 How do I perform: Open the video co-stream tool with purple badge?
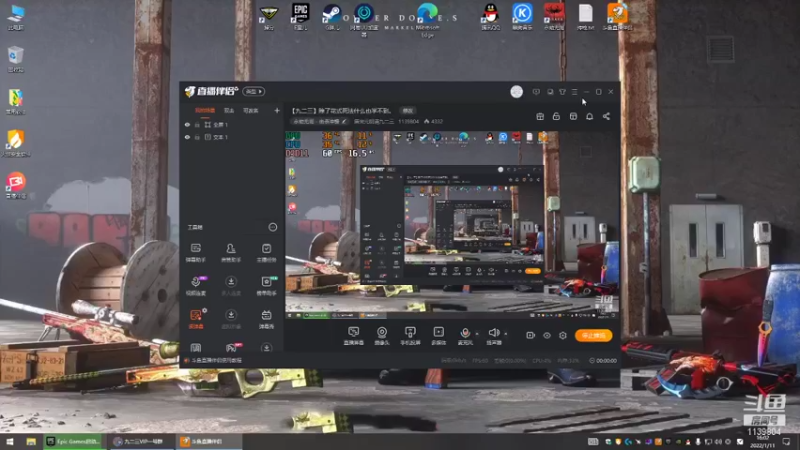[x=195, y=286]
